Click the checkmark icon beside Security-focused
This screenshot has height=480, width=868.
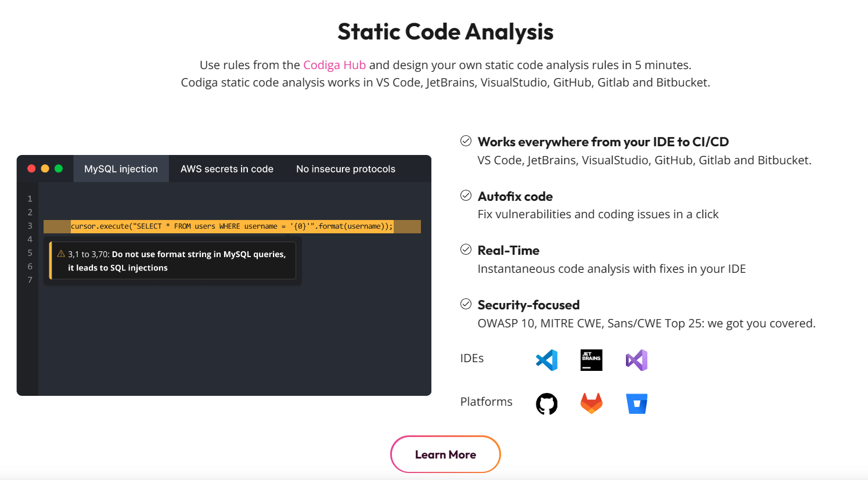tap(466, 304)
